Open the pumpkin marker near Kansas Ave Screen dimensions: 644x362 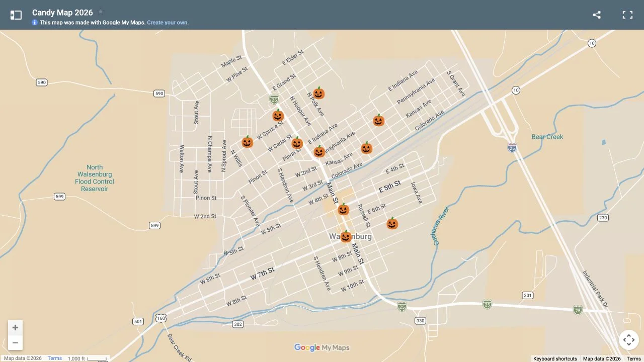[366, 148]
